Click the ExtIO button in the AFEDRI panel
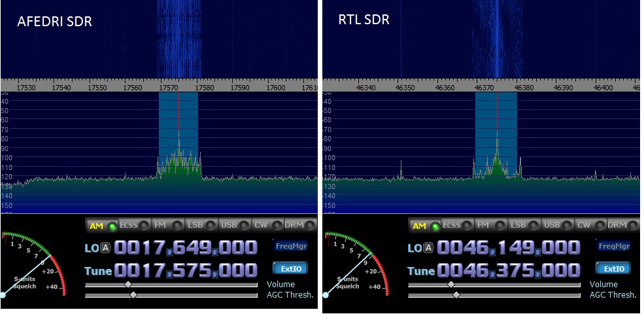644x333 pixels. (x=290, y=268)
